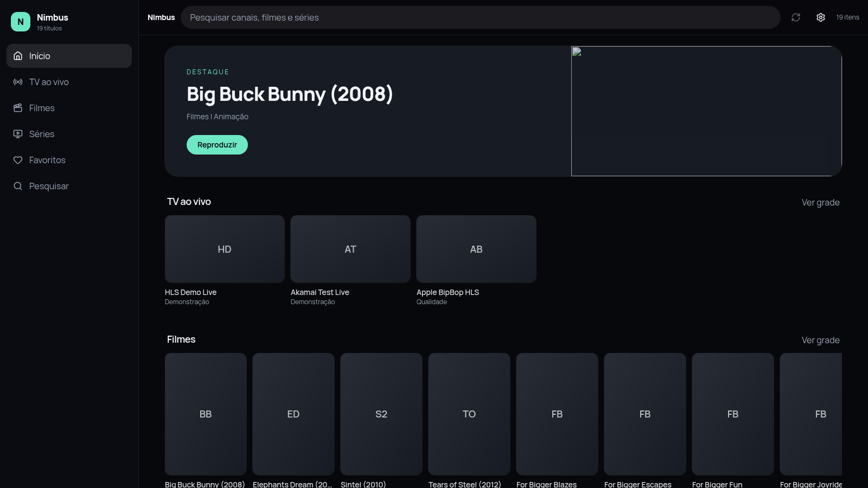This screenshot has height=488, width=868.
Task: Click Ver grade for TV ao vivo
Action: pyautogui.click(x=820, y=202)
